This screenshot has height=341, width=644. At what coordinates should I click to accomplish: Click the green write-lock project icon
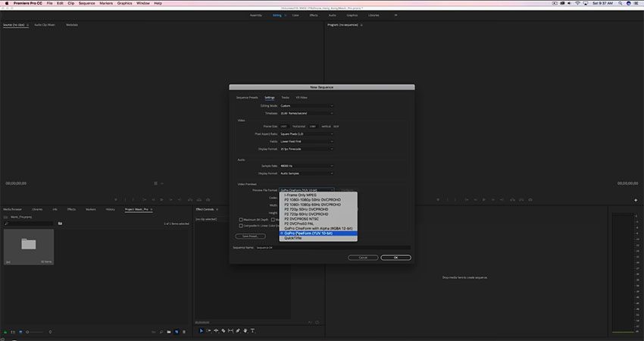(x=5, y=332)
